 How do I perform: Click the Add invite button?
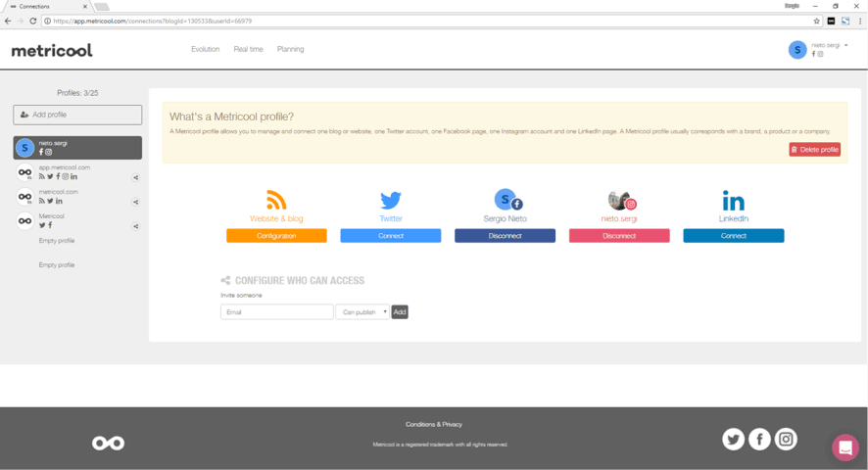400,312
